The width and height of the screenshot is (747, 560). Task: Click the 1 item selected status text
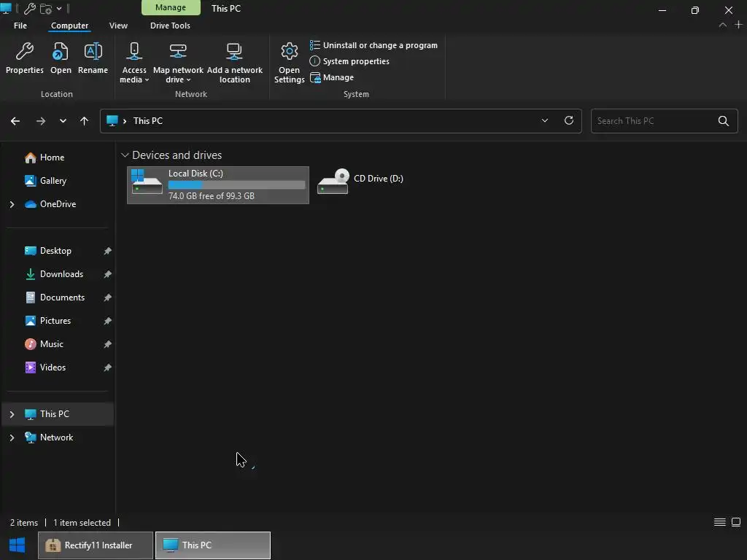(82, 523)
